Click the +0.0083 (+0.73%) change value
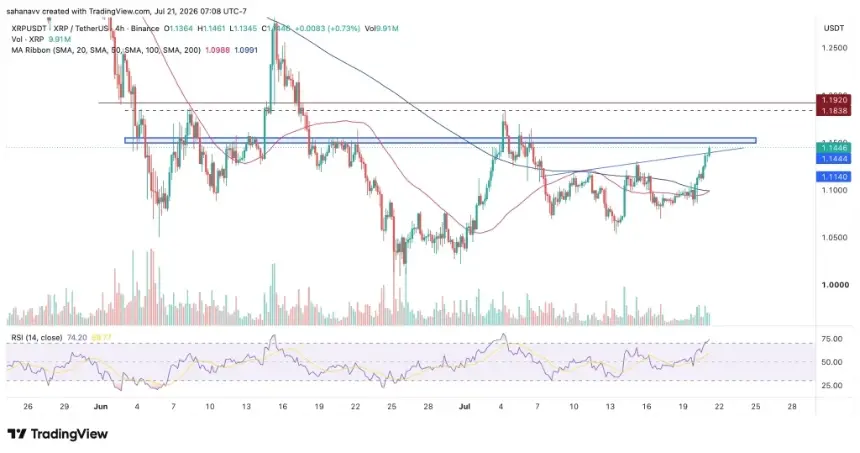 click(x=327, y=29)
